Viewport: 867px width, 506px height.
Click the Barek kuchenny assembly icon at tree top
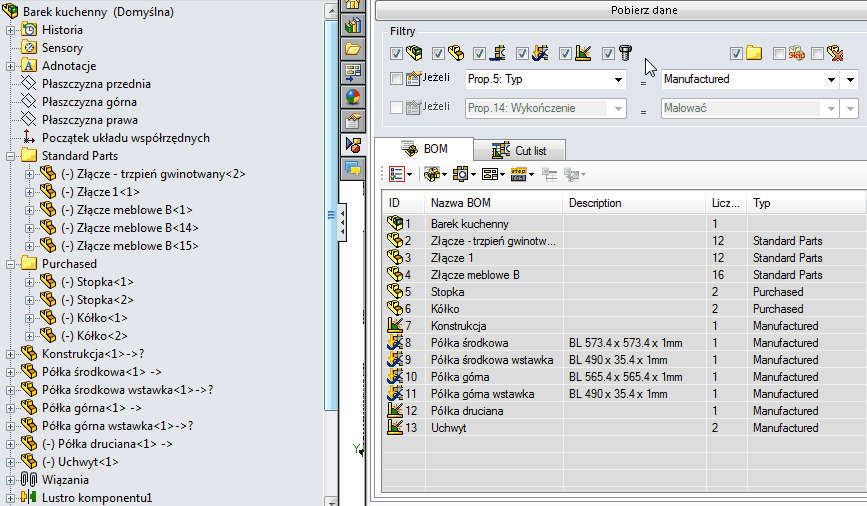[10, 12]
